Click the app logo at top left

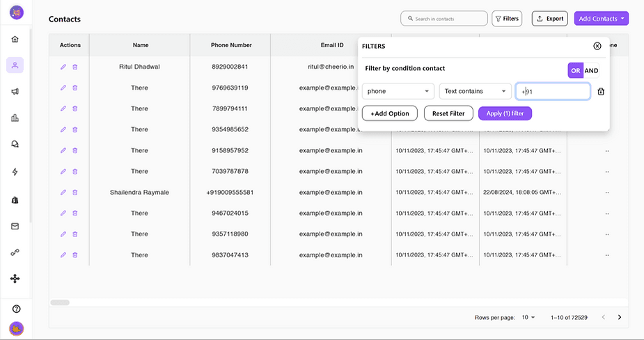[17, 13]
